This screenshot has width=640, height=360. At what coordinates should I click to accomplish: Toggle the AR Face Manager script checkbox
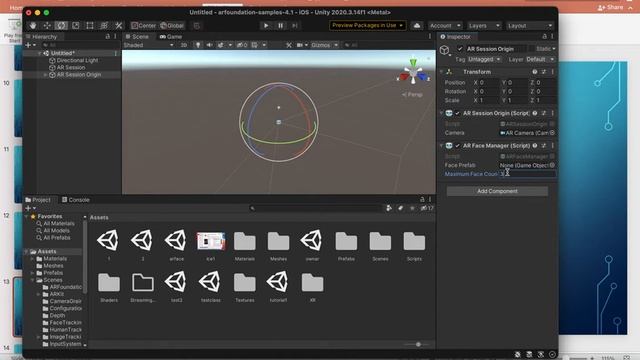tap(457, 146)
